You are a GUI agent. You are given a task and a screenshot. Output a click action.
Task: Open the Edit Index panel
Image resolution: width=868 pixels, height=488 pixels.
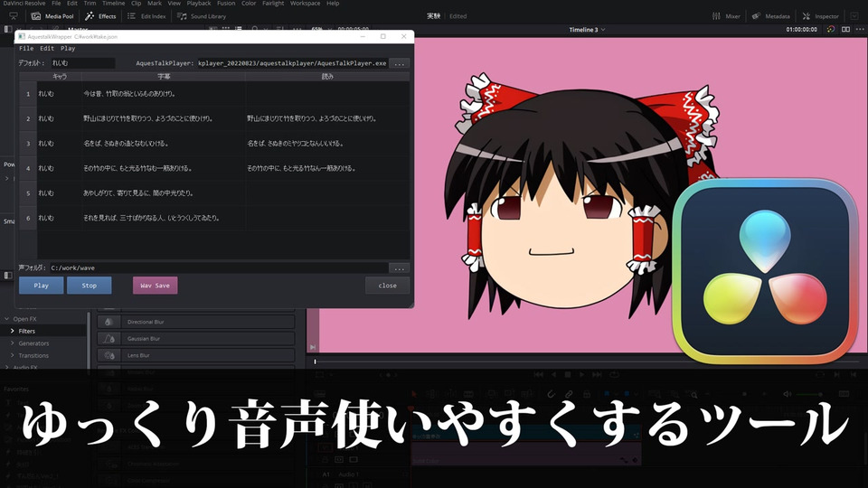(x=146, y=16)
